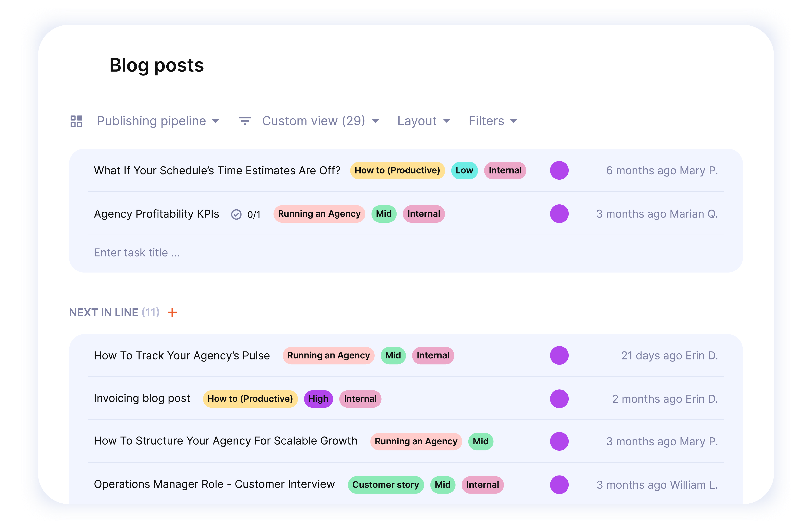812x528 pixels.
Task: Click the purple avatar on Scalable Growth row
Action: click(559, 441)
